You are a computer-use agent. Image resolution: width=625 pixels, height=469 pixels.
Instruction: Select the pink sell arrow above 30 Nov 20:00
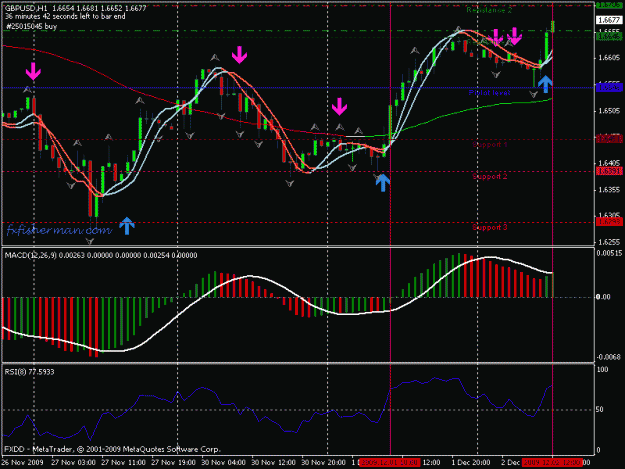[339, 107]
